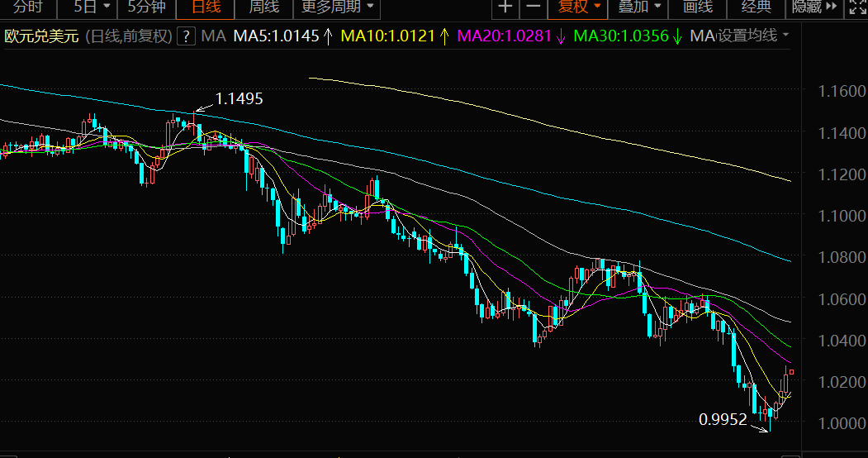Click the MA10:1.0121 value
This screenshot has width=868, height=458.
point(387,36)
